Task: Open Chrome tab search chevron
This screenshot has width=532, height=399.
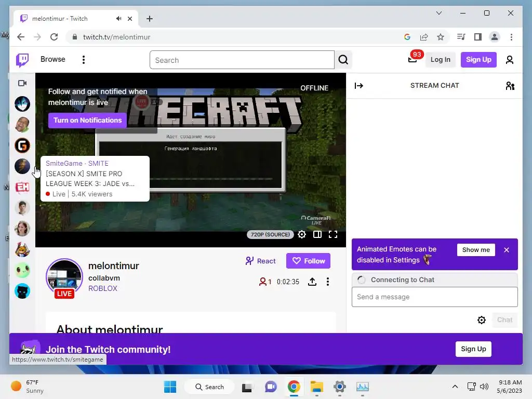Action: [x=438, y=13]
